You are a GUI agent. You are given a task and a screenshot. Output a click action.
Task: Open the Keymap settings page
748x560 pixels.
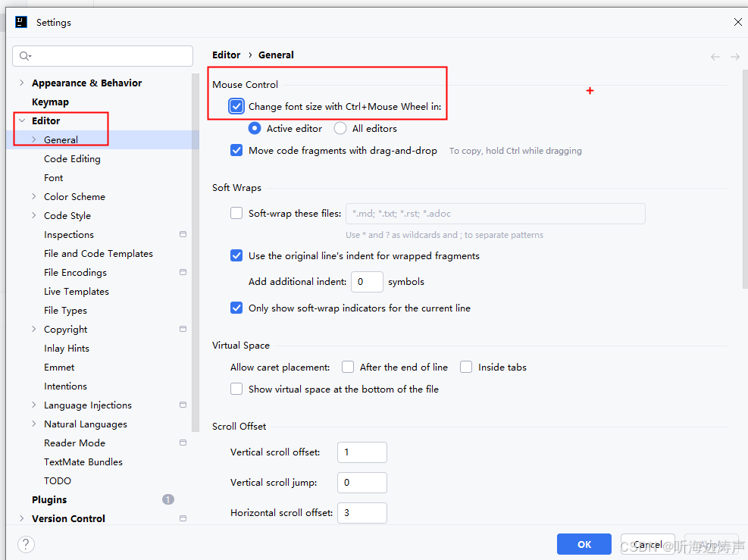(x=50, y=102)
